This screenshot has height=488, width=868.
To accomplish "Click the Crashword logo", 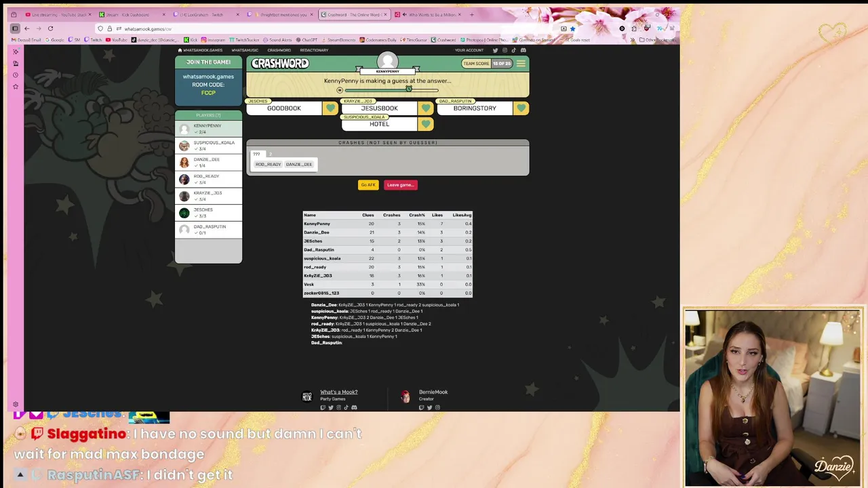I will 280,64.
